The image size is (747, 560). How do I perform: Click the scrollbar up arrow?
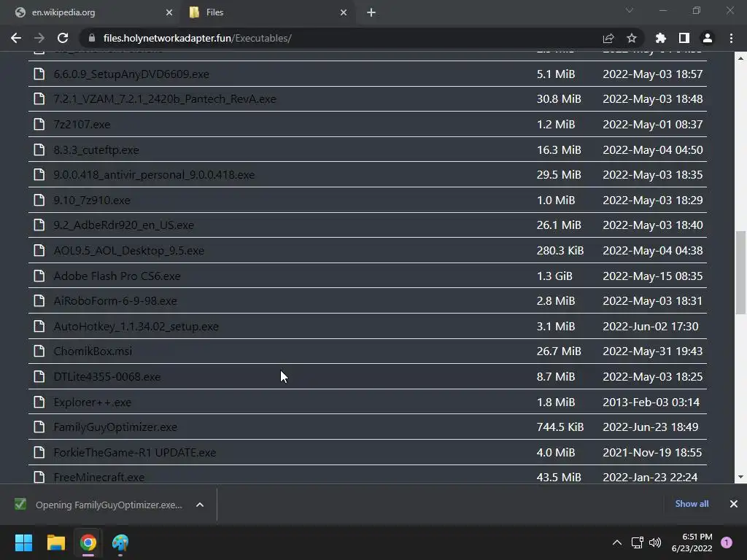[740, 58]
